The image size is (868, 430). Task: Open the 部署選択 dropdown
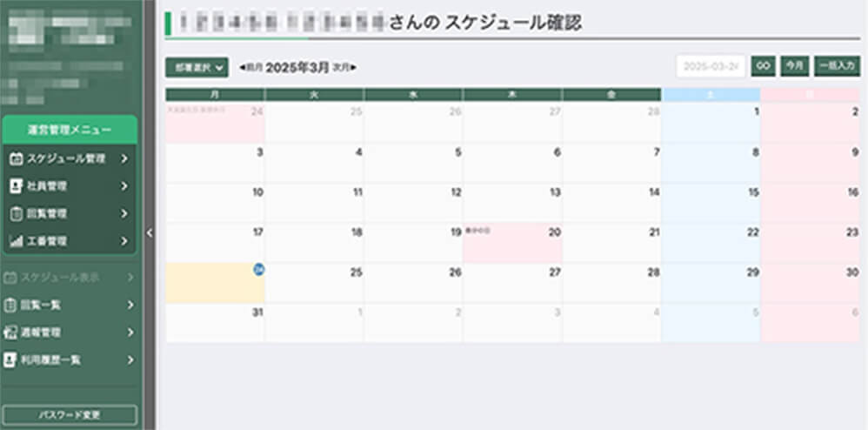click(x=197, y=68)
